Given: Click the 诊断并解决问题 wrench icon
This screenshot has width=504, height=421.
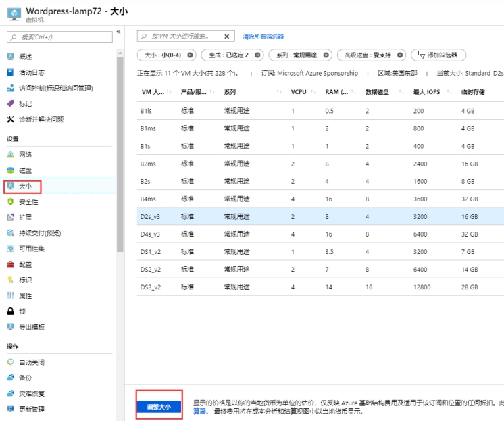Looking at the screenshot, I should tap(10, 119).
